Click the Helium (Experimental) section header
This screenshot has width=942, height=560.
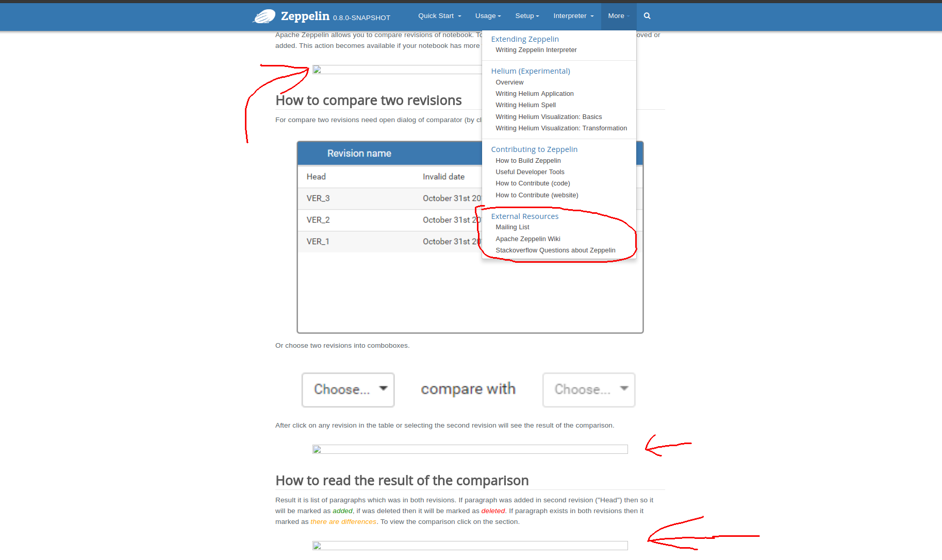point(531,71)
